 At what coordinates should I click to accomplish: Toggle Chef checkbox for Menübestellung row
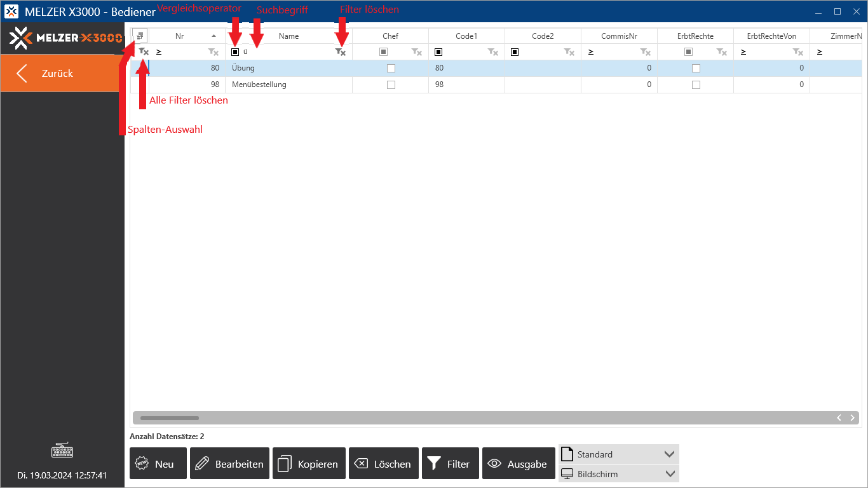click(x=391, y=85)
